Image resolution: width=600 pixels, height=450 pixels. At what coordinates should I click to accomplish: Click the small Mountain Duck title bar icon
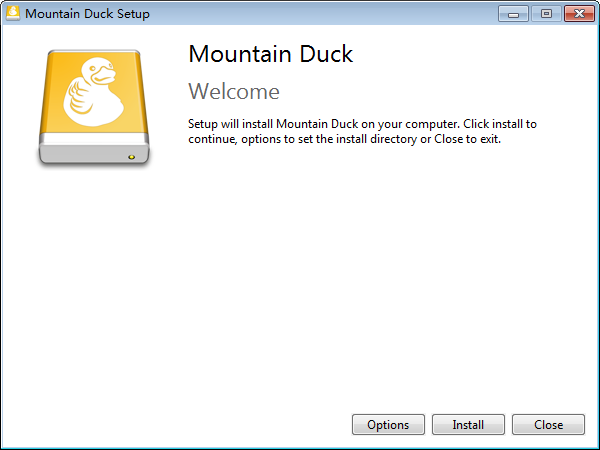click(x=12, y=14)
